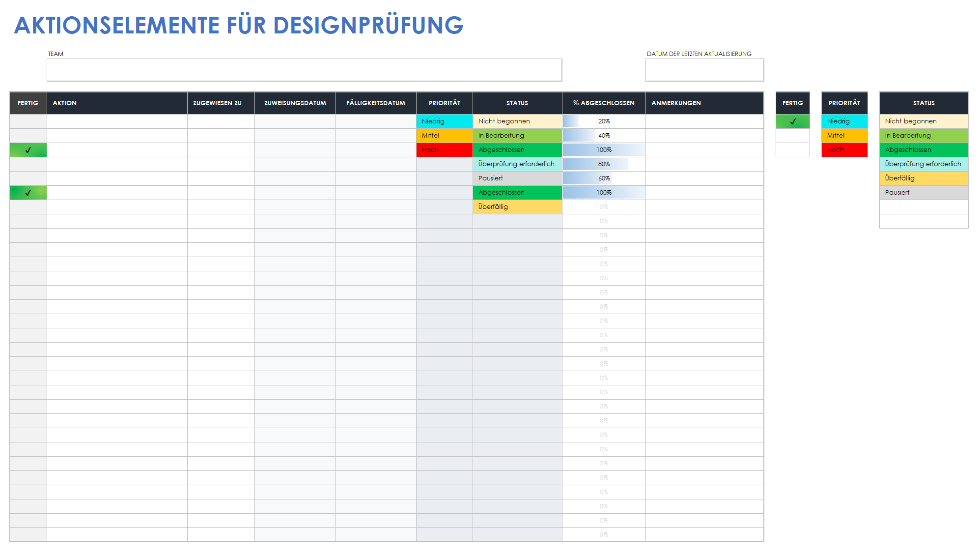Click the green checkmark in row 3

[28, 150]
